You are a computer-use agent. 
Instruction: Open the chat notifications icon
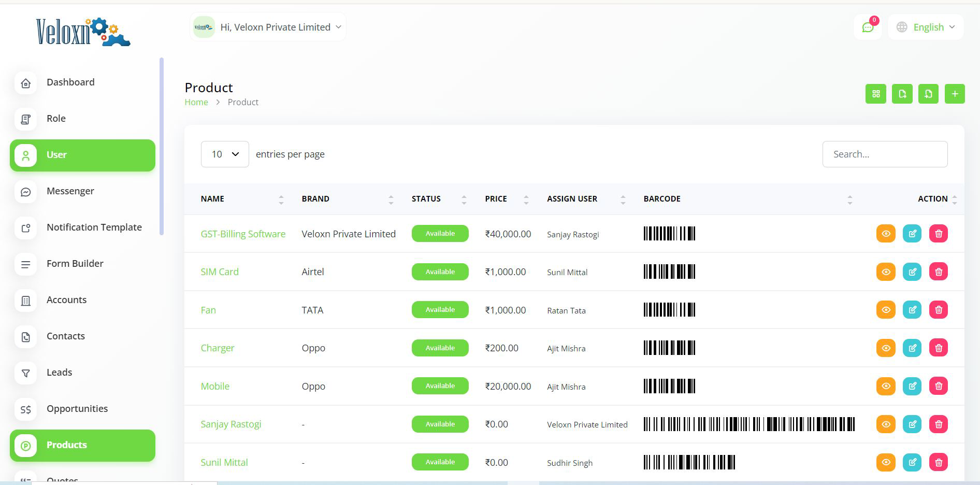868,27
